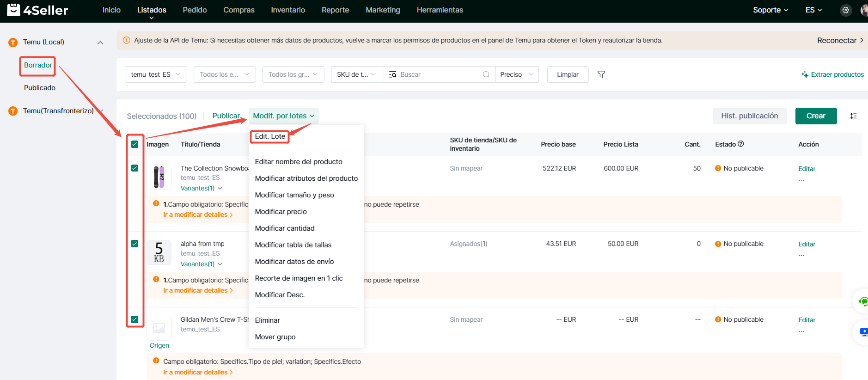This screenshot has height=380, width=868.
Task: Open the Listados top navigation tab
Action: (152, 10)
